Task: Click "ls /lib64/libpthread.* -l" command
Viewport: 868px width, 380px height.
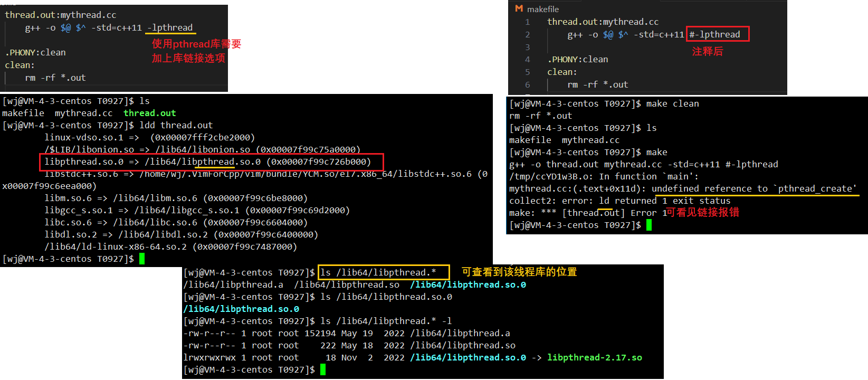Action: tap(386, 321)
